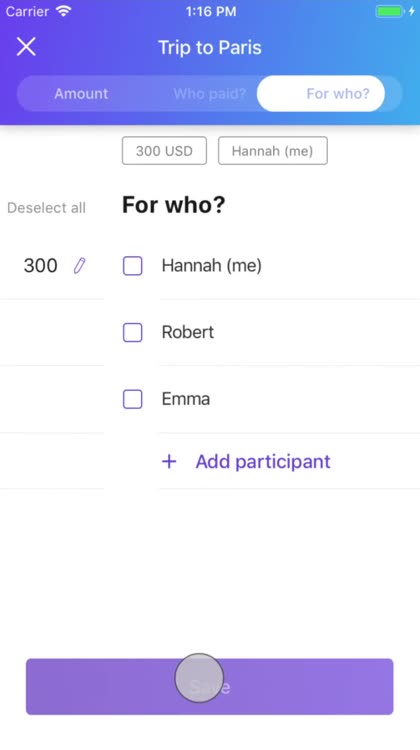The width and height of the screenshot is (420, 750).
Task: Tap the 300 USD amount chip
Action: 164,151
